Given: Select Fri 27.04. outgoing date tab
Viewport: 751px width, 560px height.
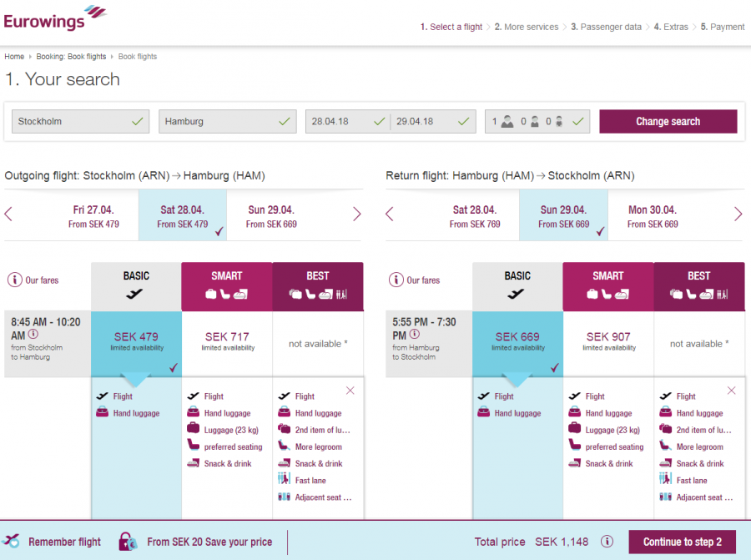Looking at the screenshot, I should coord(93,216).
